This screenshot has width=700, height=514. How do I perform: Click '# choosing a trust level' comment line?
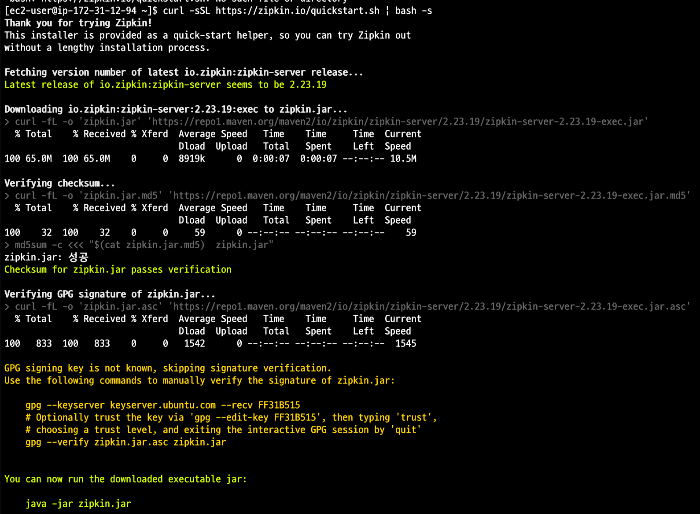[x=223, y=430]
